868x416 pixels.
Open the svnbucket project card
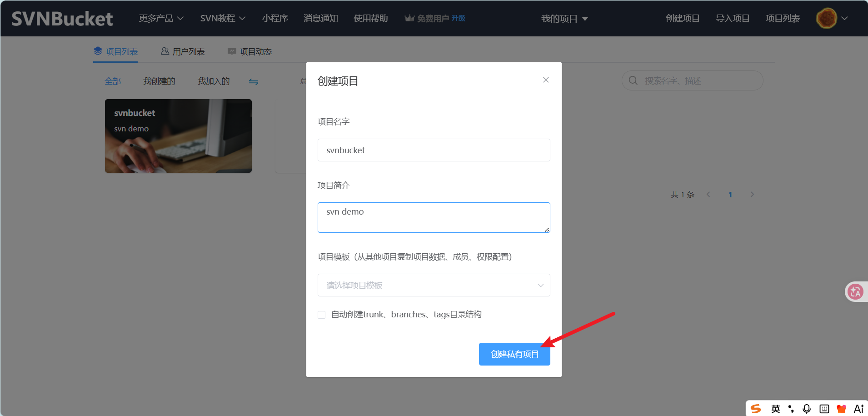(178, 136)
